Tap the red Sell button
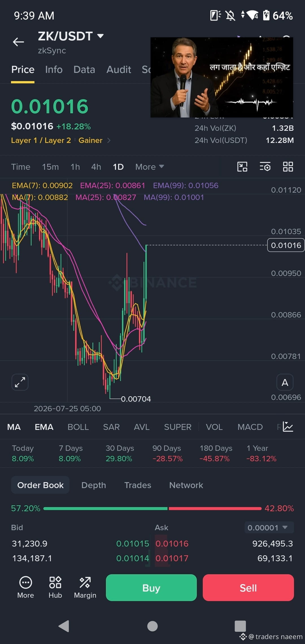This screenshot has height=644, width=305. click(x=248, y=588)
